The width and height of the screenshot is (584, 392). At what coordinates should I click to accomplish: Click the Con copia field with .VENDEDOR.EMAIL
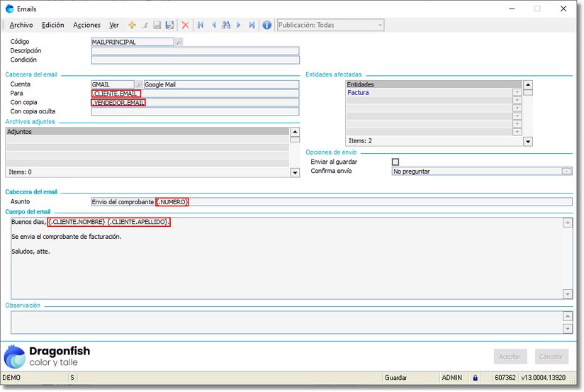pyautogui.click(x=195, y=102)
